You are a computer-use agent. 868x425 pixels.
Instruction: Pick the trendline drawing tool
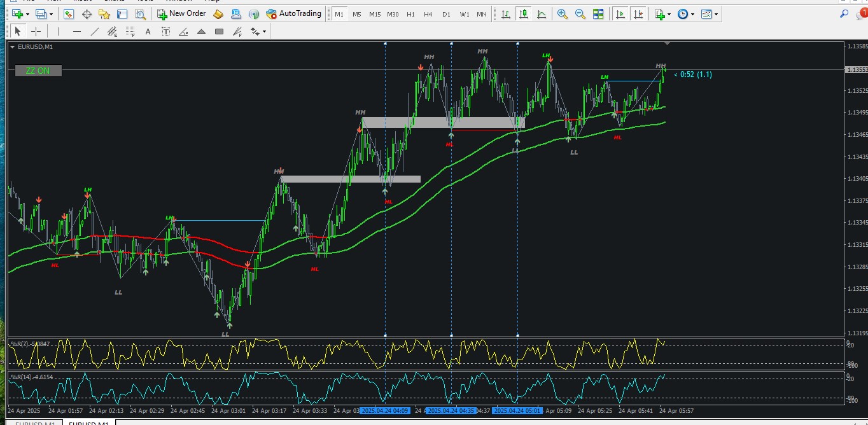[x=95, y=31]
